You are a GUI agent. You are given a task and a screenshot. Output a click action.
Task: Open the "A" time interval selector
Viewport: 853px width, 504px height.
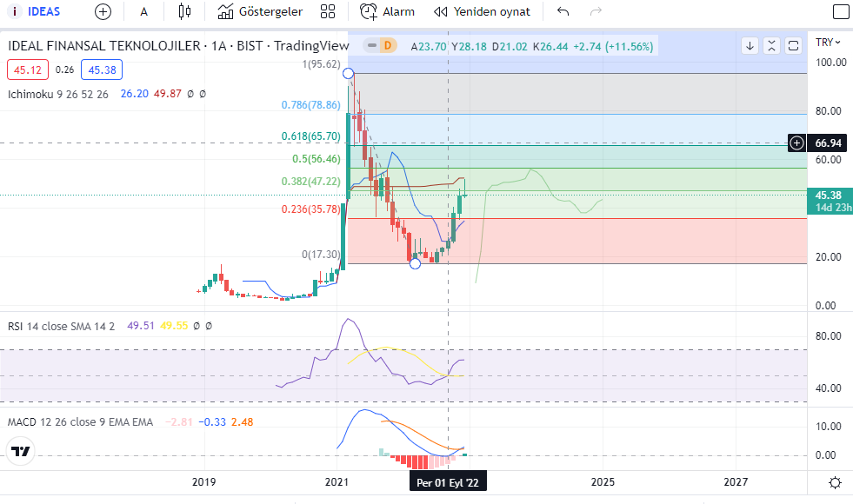[x=143, y=11]
